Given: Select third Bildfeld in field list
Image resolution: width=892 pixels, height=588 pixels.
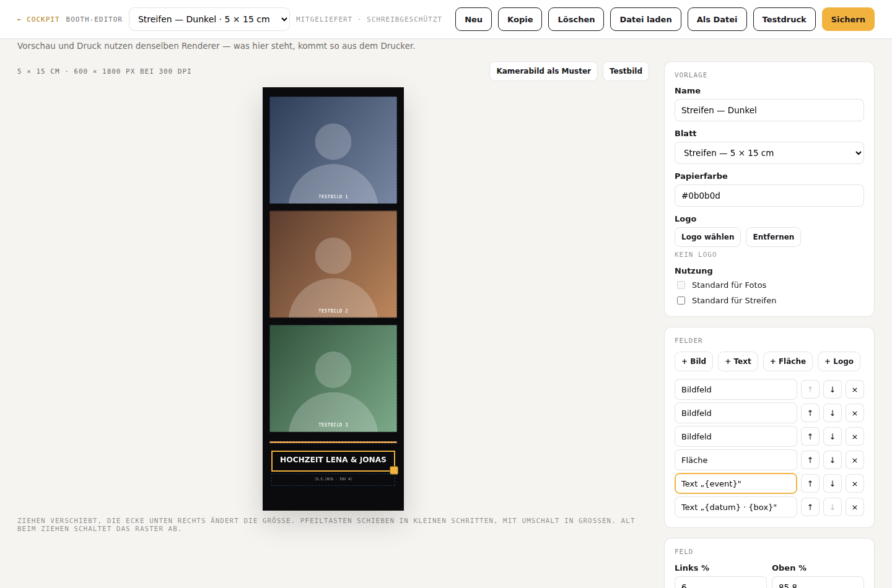Looking at the screenshot, I should [735, 436].
